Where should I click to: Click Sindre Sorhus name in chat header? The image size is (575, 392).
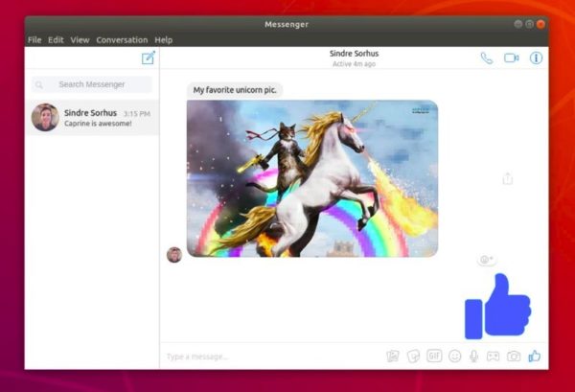[354, 54]
